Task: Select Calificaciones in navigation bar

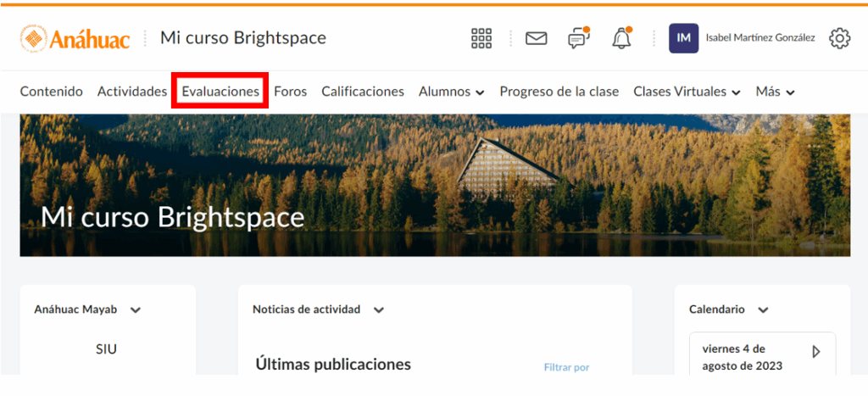Action: coord(362,92)
